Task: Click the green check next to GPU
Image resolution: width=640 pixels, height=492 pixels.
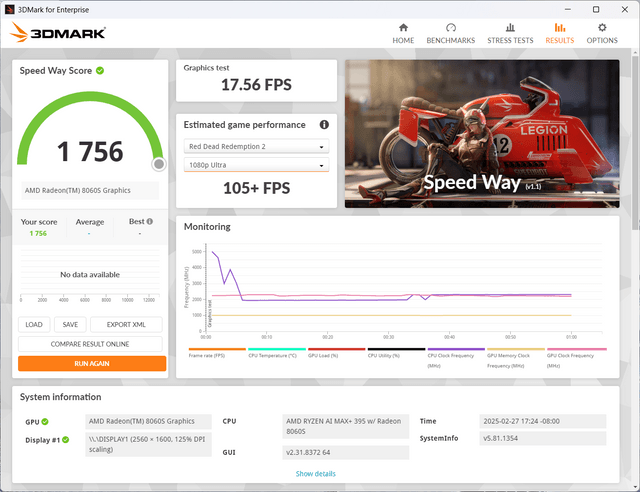Action: pyautogui.click(x=45, y=421)
